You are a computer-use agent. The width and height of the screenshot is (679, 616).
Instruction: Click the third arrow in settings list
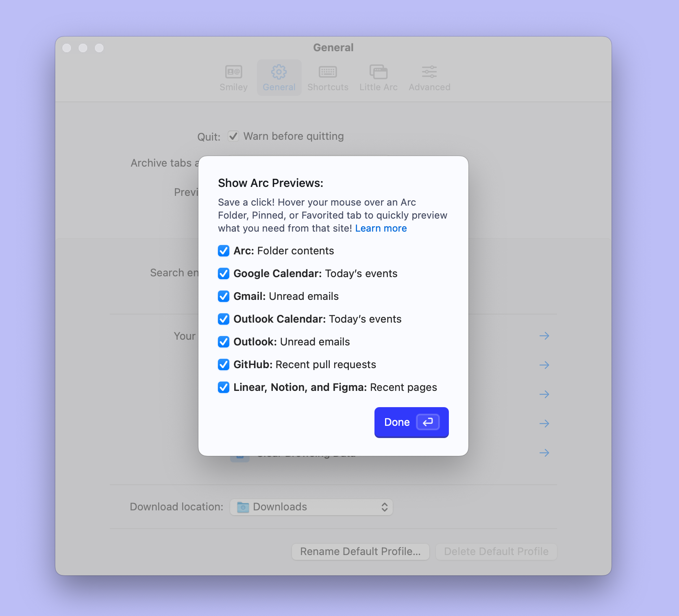coord(544,394)
